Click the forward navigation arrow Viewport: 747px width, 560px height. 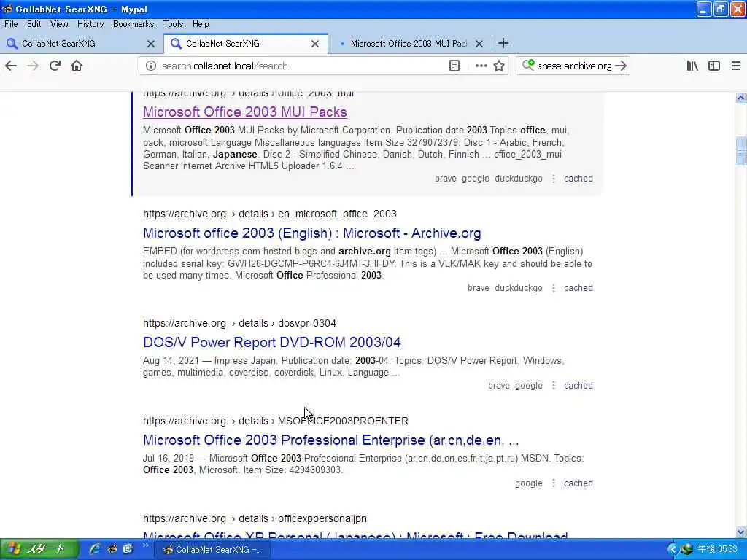click(33, 66)
